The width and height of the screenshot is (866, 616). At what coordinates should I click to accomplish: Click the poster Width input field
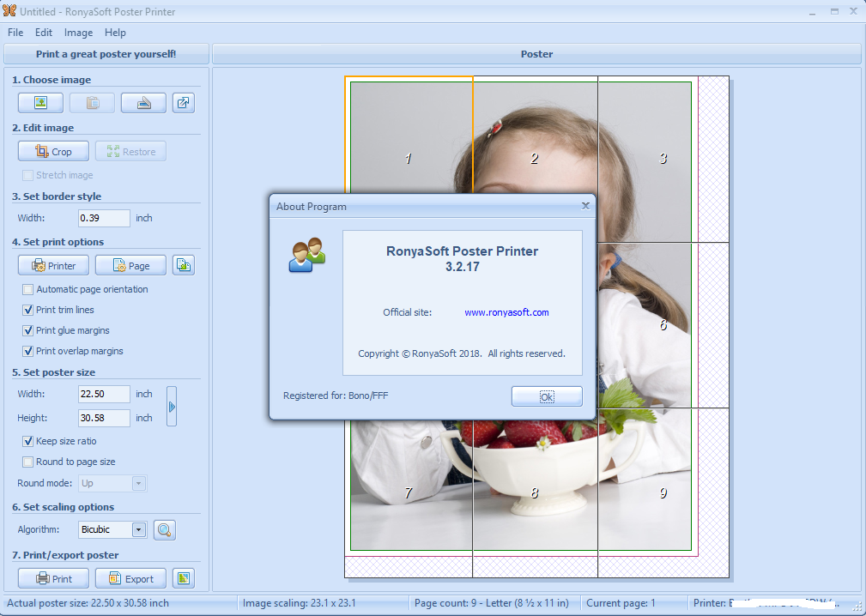pos(105,394)
